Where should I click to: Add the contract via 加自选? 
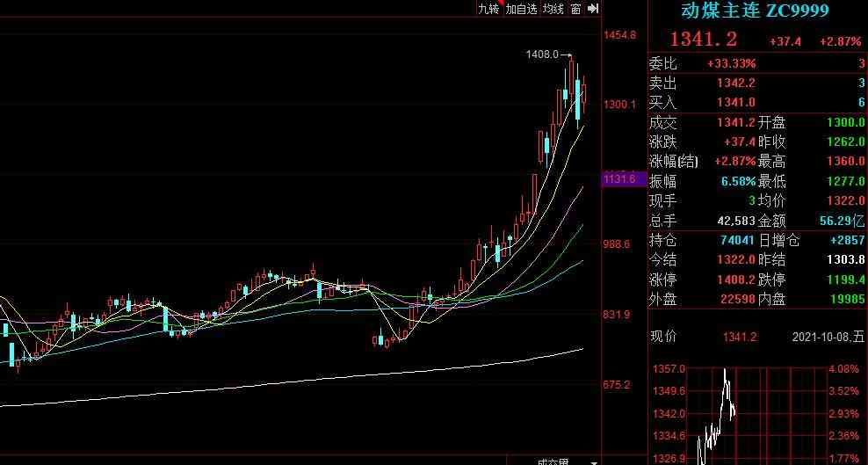pyautogui.click(x=520, y=8)
